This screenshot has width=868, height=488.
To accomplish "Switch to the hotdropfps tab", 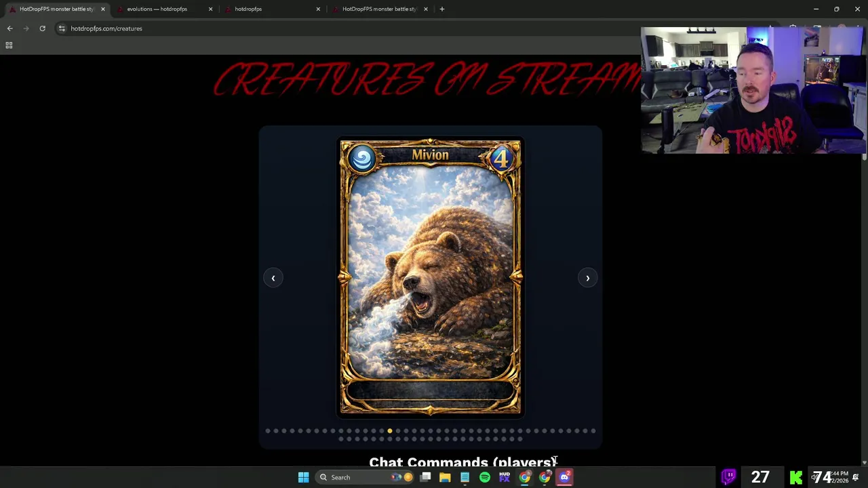I will [x=271, y=9].
